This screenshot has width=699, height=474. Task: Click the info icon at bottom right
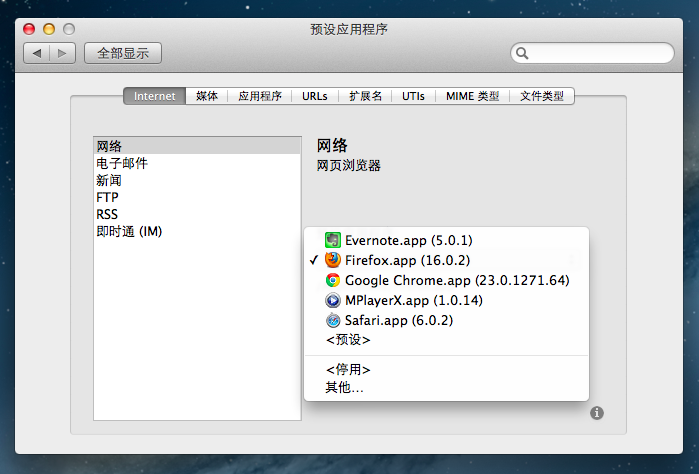pyautogui.click(x=597, y=413)
